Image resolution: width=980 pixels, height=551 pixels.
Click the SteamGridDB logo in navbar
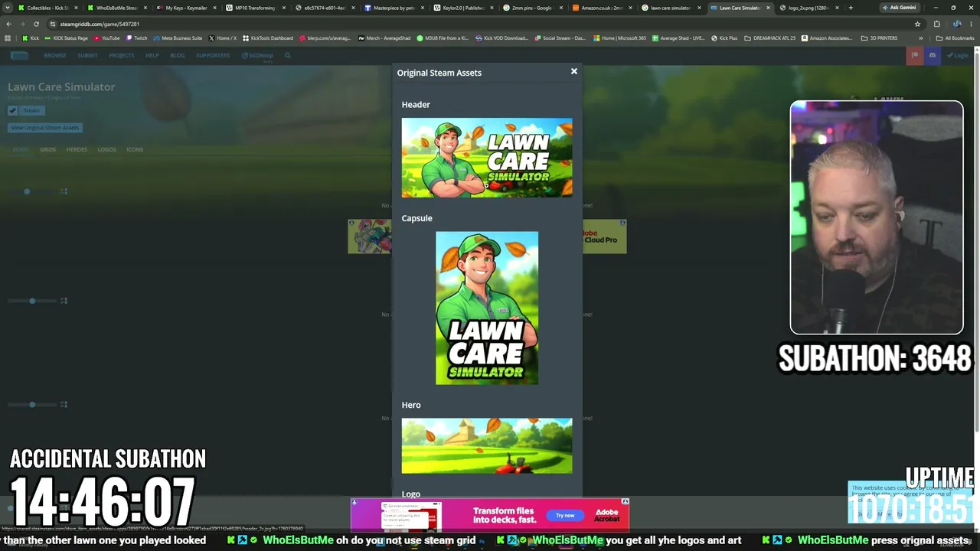click(x=19, y=55)
